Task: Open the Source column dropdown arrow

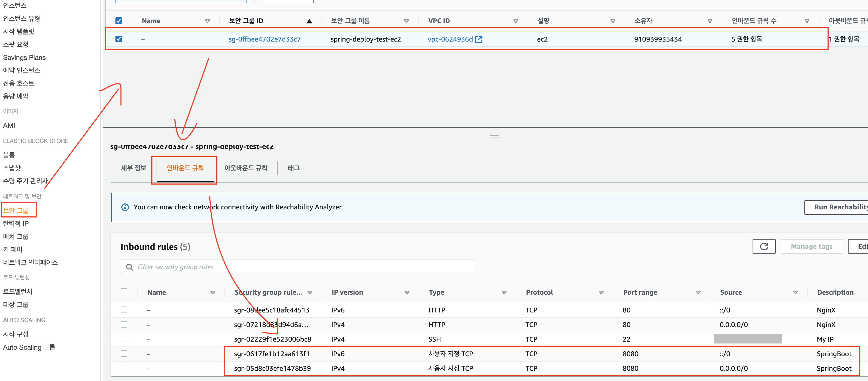Action: (795, 292)
